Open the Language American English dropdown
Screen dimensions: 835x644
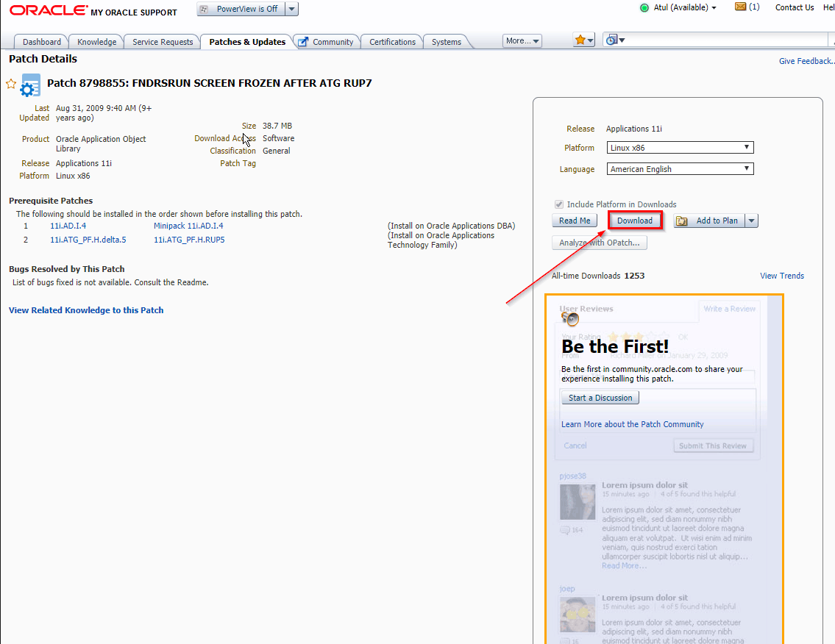click(x=680, y=168)
